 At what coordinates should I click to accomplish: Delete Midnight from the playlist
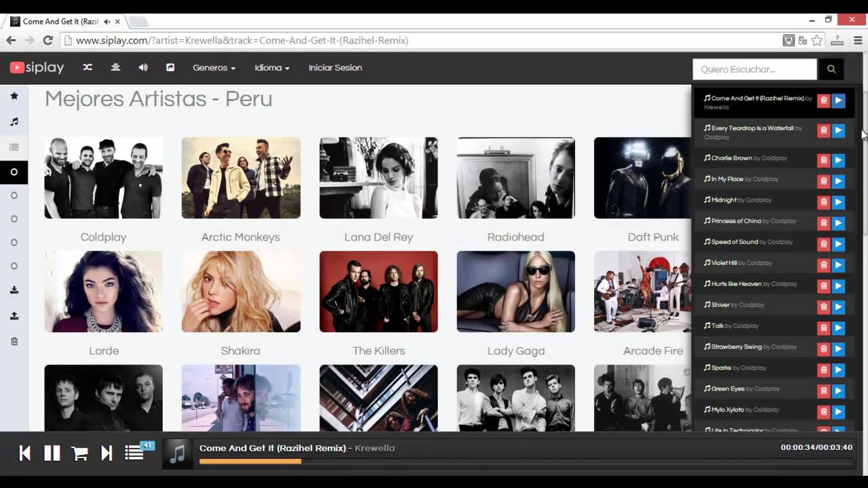point(823,202)
